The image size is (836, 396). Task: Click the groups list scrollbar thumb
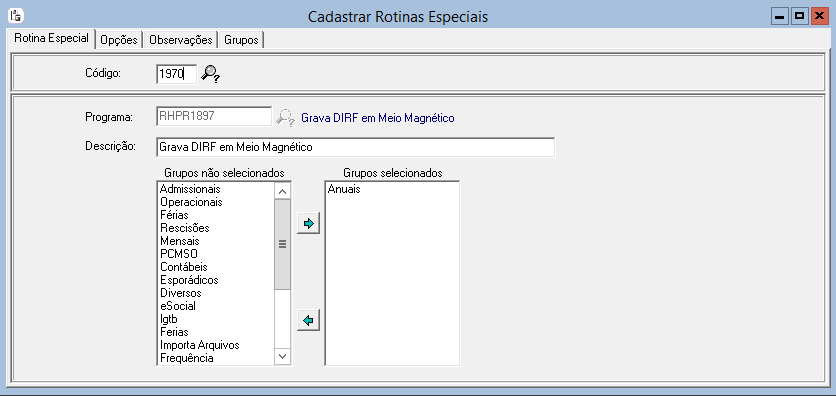click(x=283, y=244)
